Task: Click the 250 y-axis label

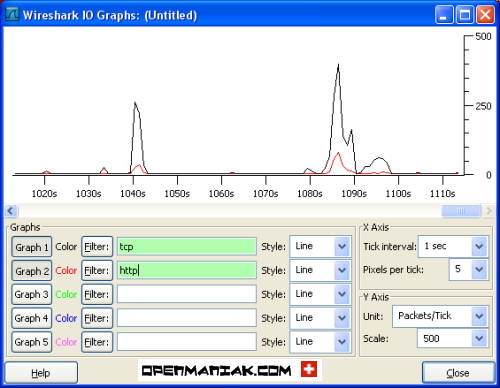Action: (x=483, y=106)
